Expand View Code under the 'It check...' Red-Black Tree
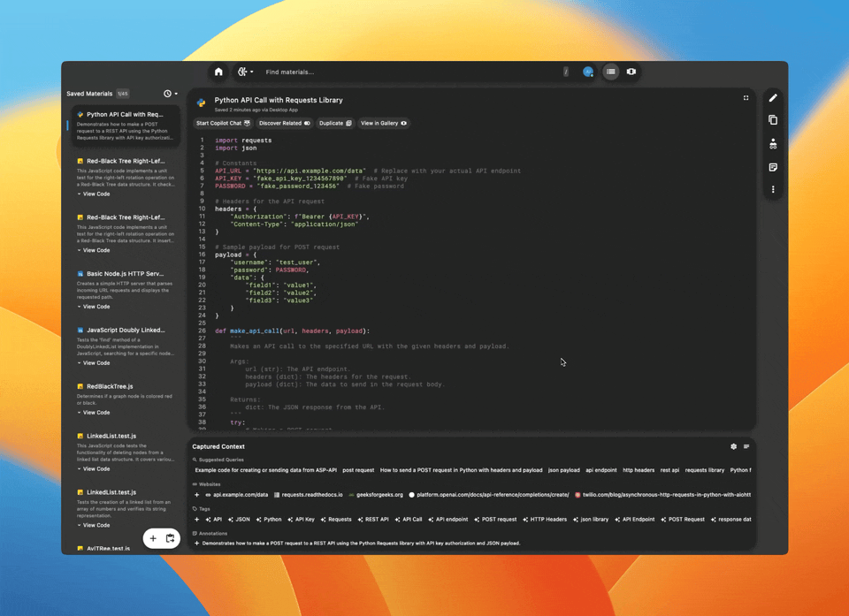Image resolution: width=849 pixels, height=616 pixels. click(93, 194)
